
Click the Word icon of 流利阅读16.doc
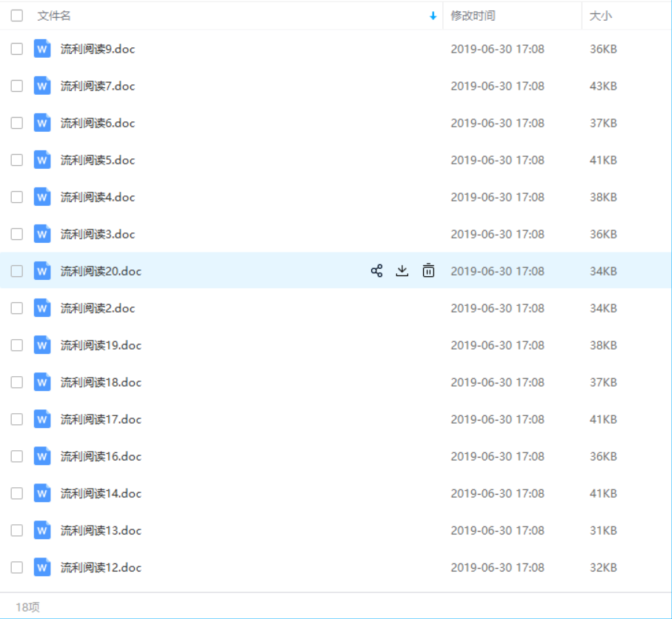coord(42,456)
